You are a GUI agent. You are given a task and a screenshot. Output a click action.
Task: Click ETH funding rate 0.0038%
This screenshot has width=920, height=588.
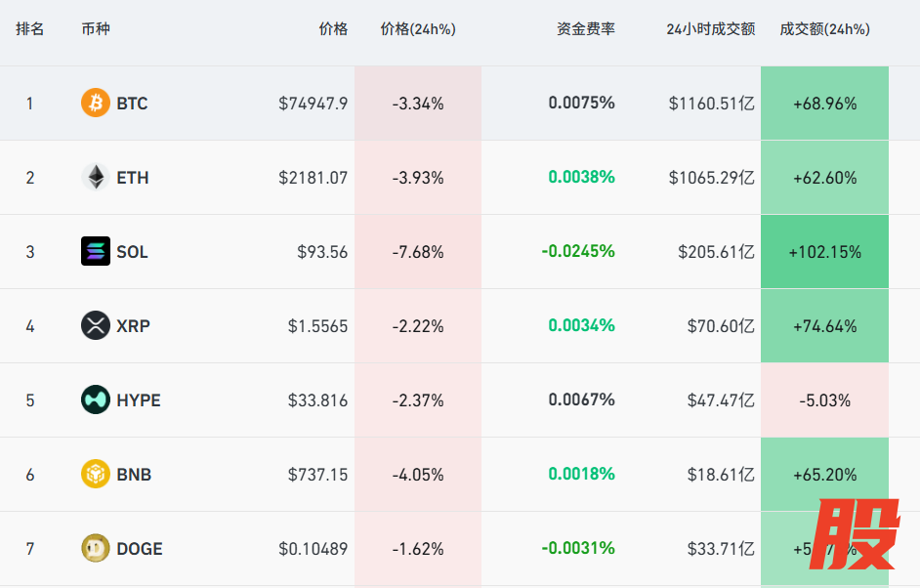582,178
